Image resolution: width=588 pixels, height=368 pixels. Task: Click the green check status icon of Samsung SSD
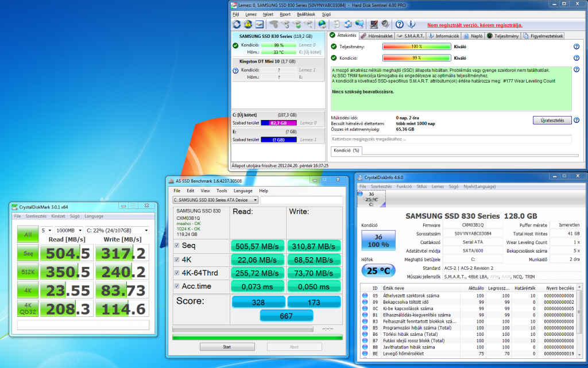pos(235,46)
